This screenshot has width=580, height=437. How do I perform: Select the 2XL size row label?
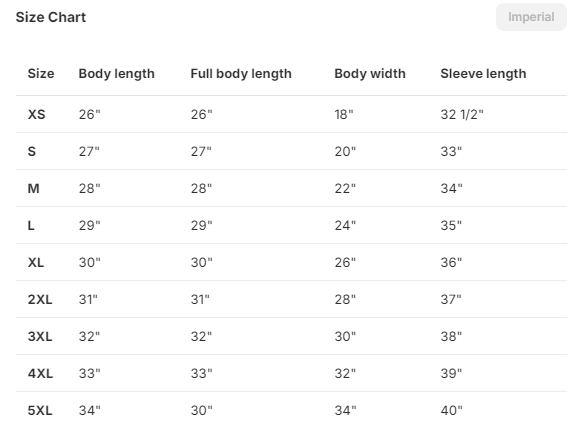click(x=40, y=299)
